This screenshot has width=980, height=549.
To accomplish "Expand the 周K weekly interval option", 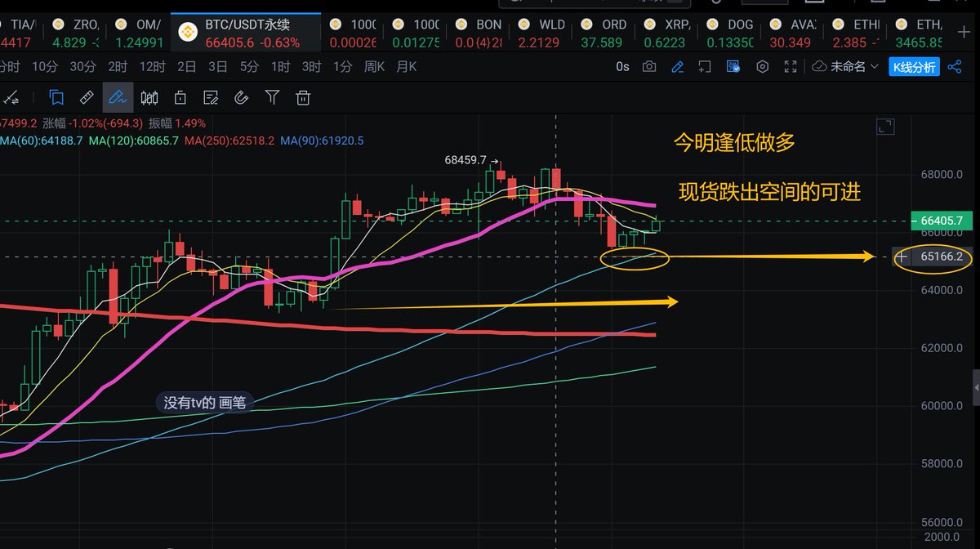I will coord(372,67).
